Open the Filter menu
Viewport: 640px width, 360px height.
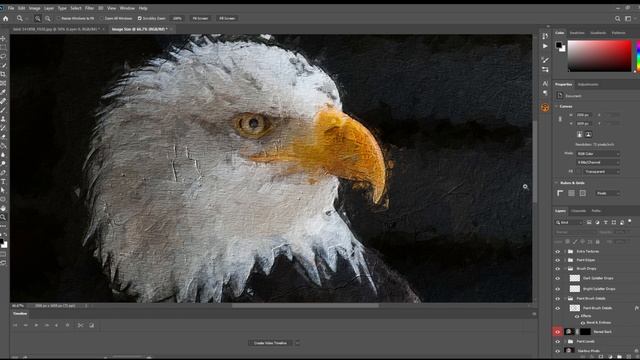click(x=89, y=8)
